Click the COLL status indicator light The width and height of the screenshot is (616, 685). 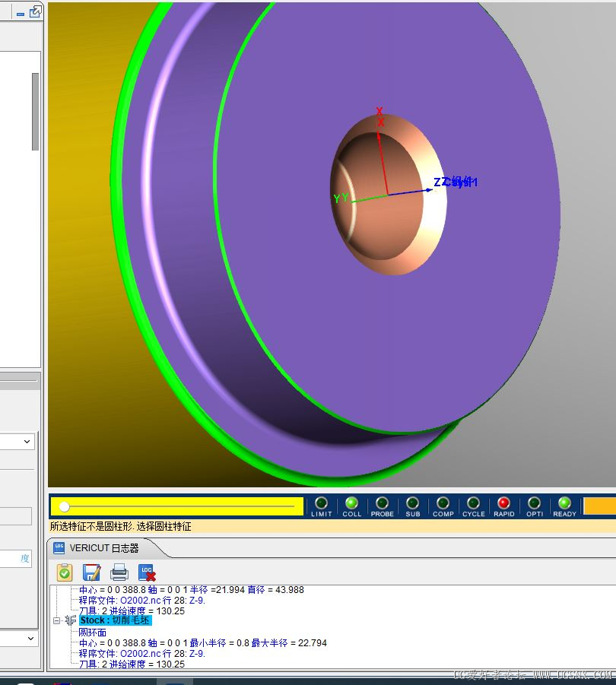(351, 503)
